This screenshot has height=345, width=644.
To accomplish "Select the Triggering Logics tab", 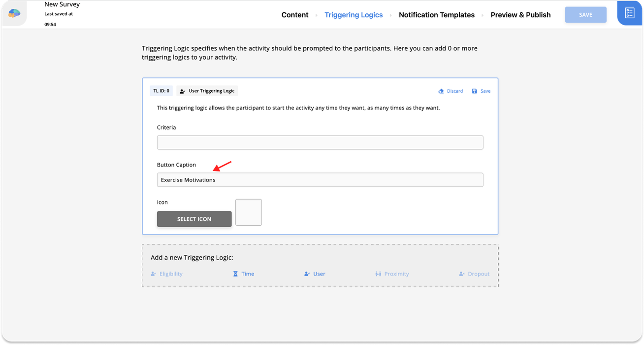I will click(x=354, y=15).
